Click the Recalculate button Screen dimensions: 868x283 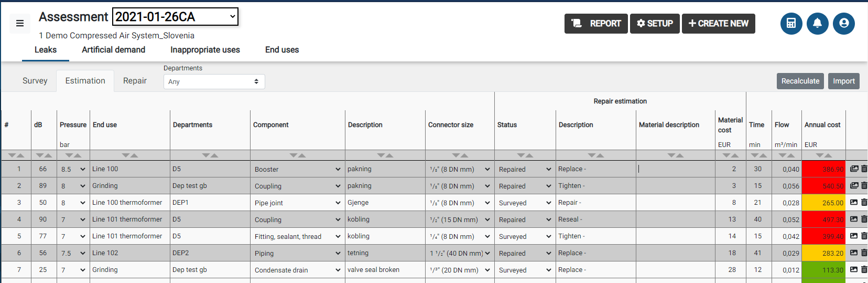pyautogui.click(x=800, y=81)
